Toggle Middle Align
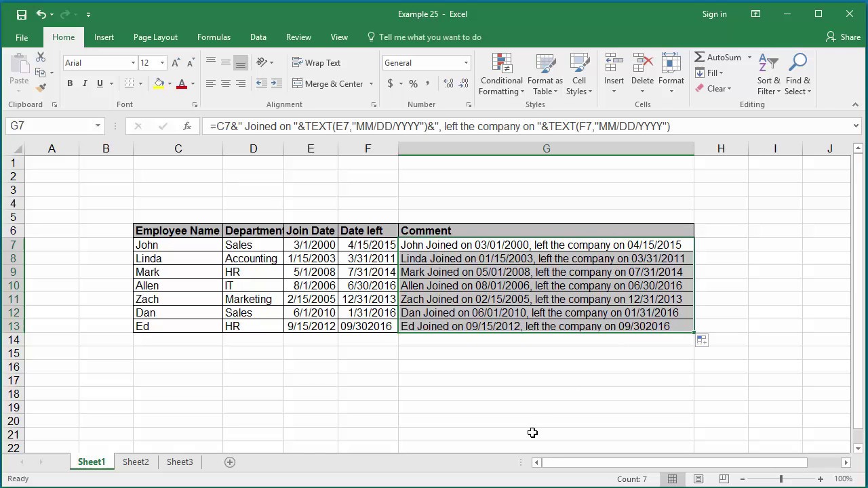868x488 pixels. pyautogui.click(x=226, y=62)
